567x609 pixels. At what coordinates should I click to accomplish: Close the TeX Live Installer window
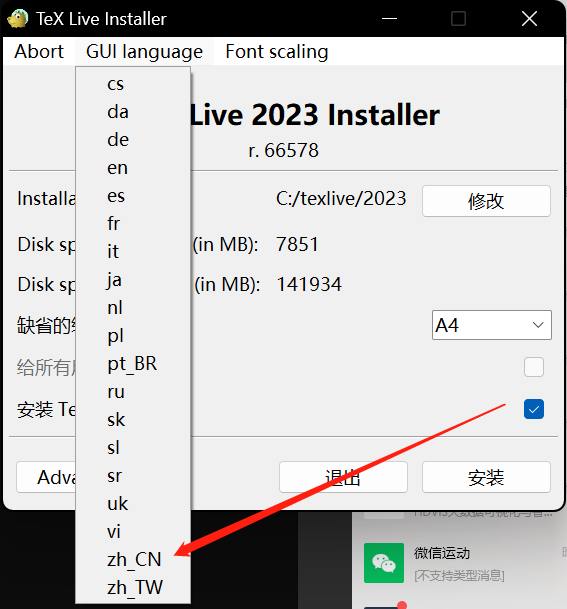529,18
